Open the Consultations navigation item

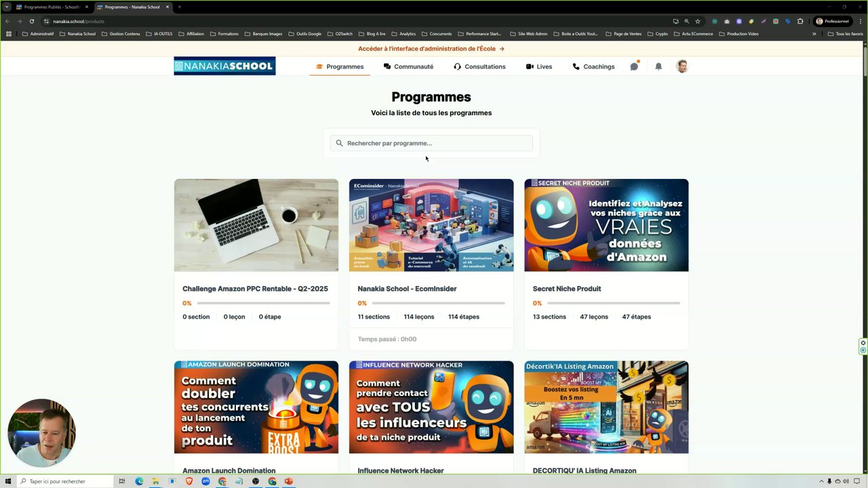coord(479,66)
